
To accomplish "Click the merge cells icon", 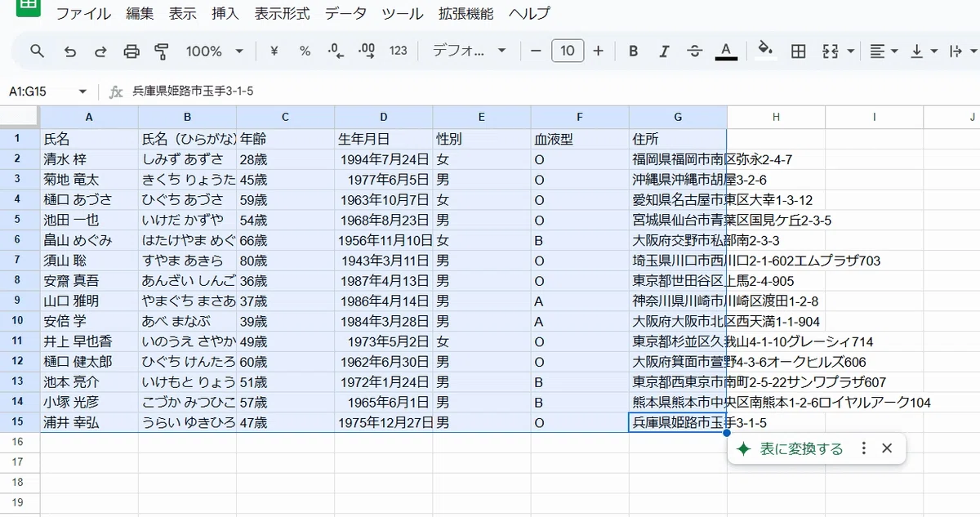I will click(831, 51).
